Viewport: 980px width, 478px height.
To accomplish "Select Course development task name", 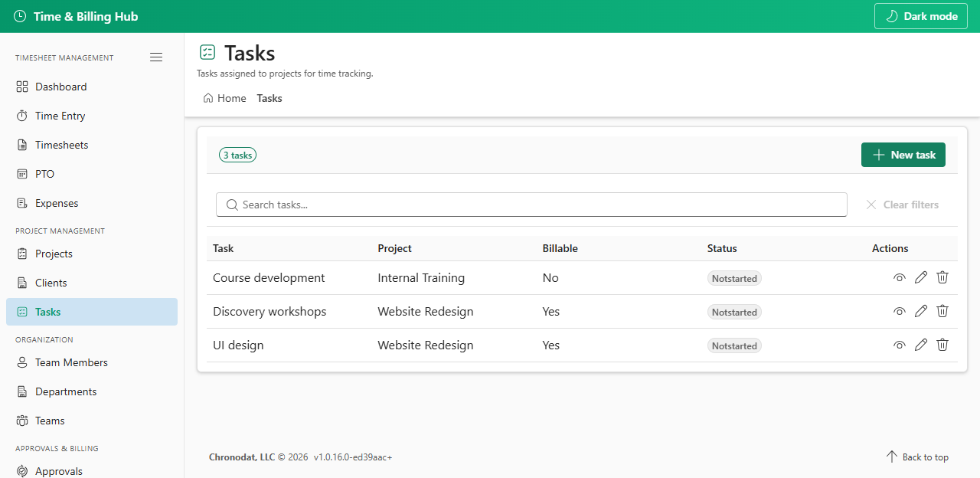I will 269,278.
